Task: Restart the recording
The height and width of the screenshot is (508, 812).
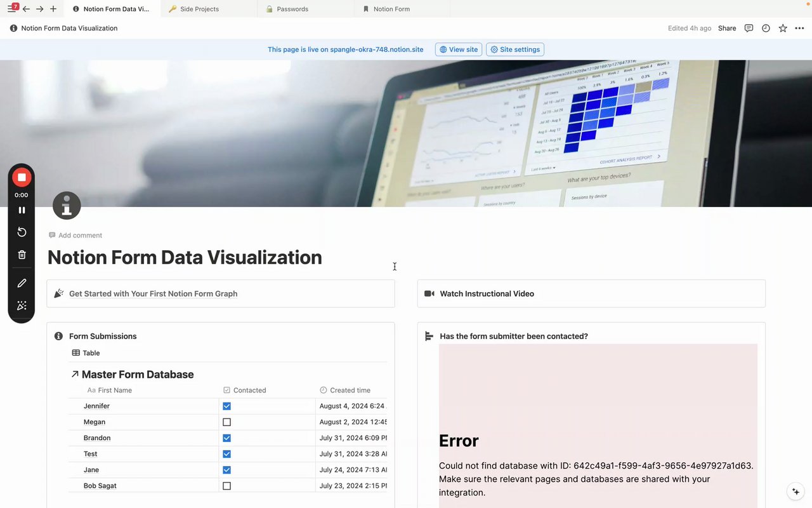Action: 22,232
